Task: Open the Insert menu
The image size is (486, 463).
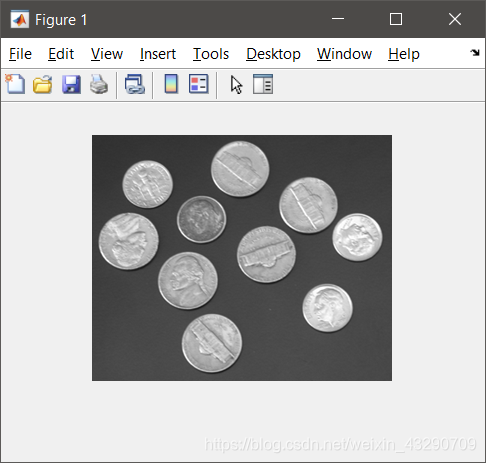Action: coord(158,54)
